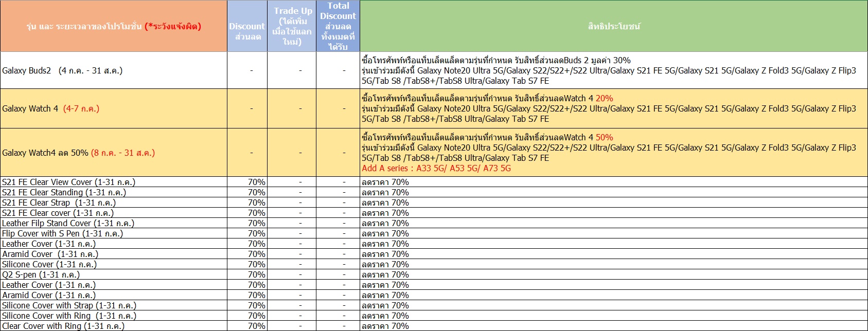
Task: Click 'ลดราคา 70%' in plain Silicone Cover row
Action: tap(614, 264)
